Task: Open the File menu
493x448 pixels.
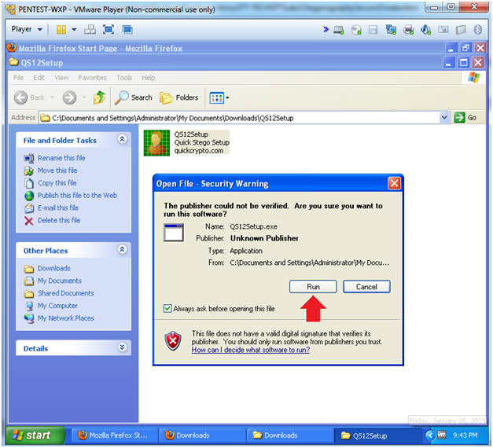Action: coord(19,78)
